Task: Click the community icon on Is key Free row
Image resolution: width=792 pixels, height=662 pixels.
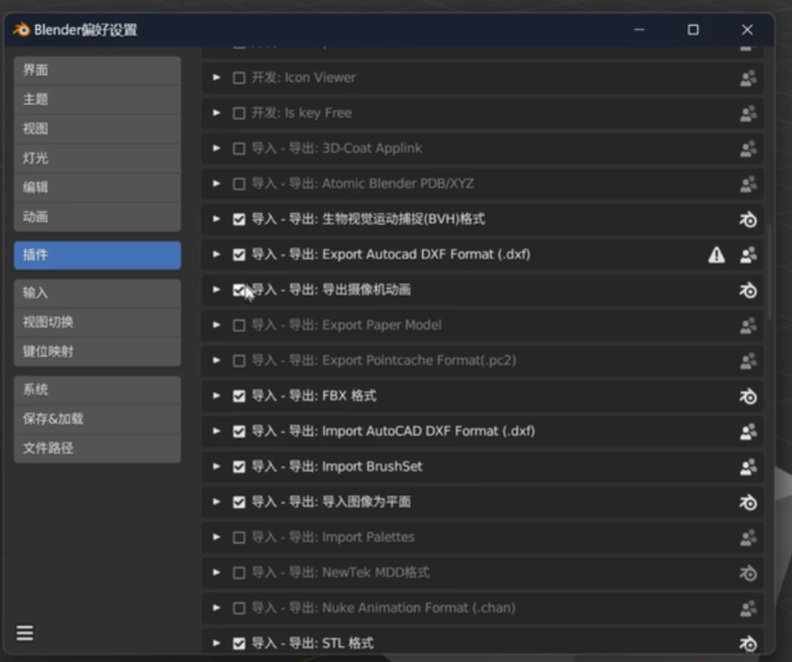Action: click(748, 113)
